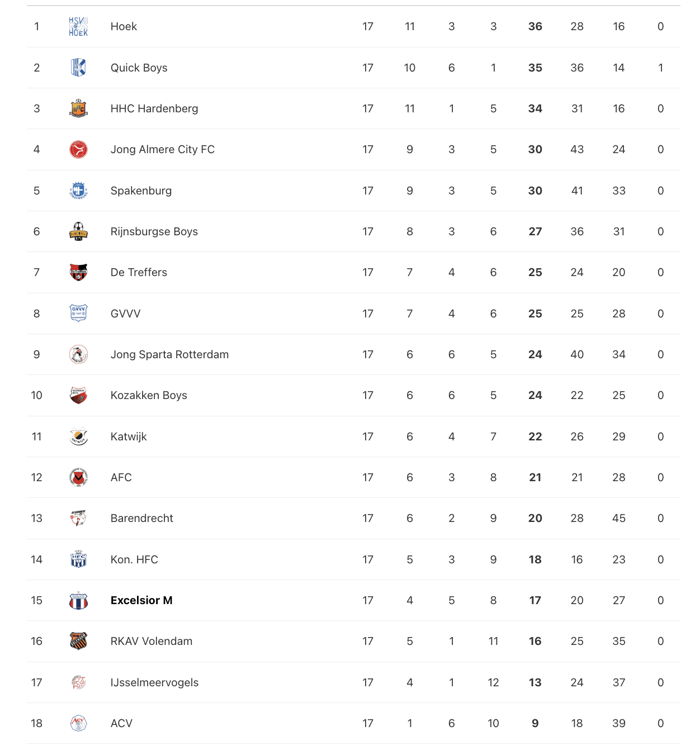Open the Barendrecht team link

coord(142,518)
